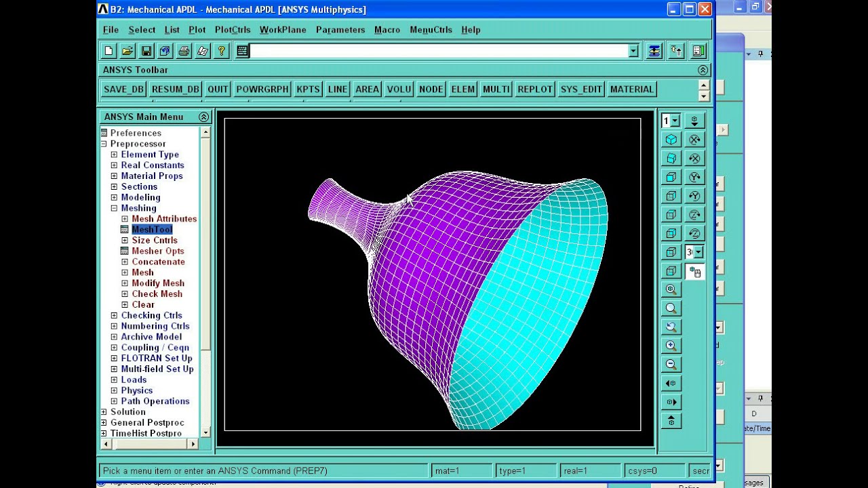Click the yellow question mark Help icon

[221, 51]
